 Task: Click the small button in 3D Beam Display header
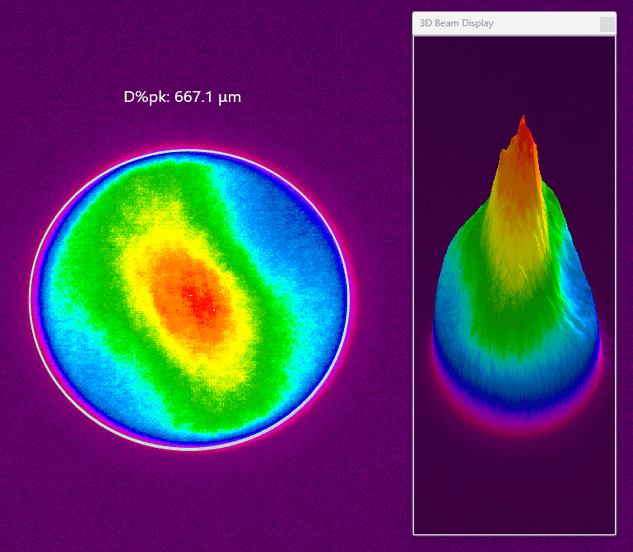(607, 24)
